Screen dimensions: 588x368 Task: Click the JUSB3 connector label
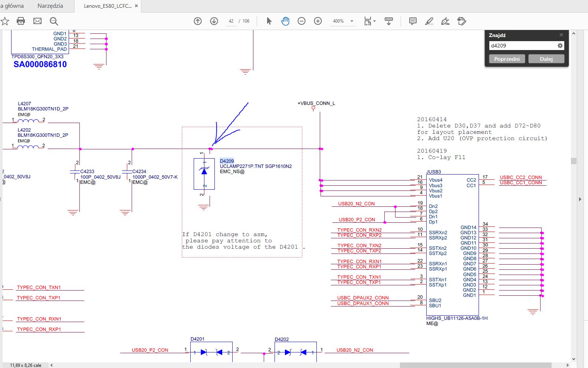[433, 172]
